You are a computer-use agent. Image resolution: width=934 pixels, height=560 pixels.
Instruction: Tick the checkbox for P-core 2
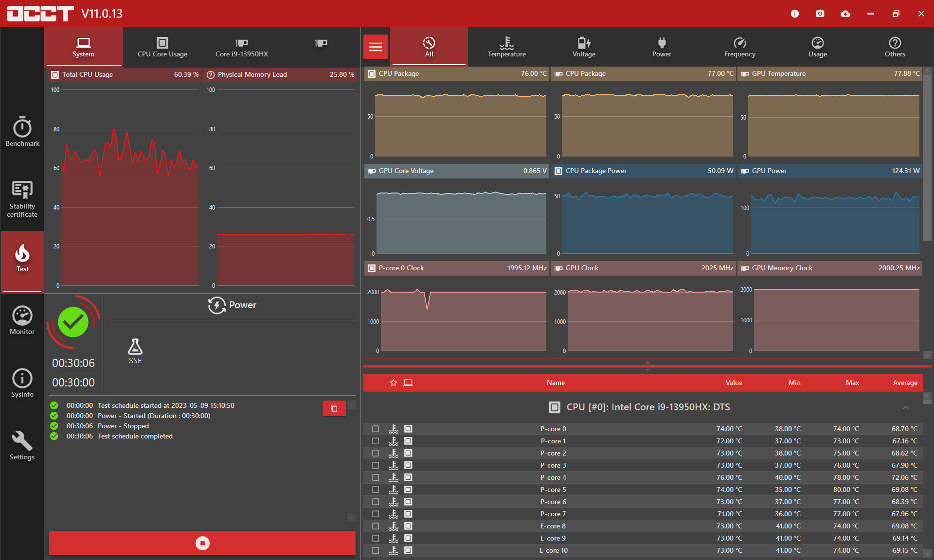point(376,453)
